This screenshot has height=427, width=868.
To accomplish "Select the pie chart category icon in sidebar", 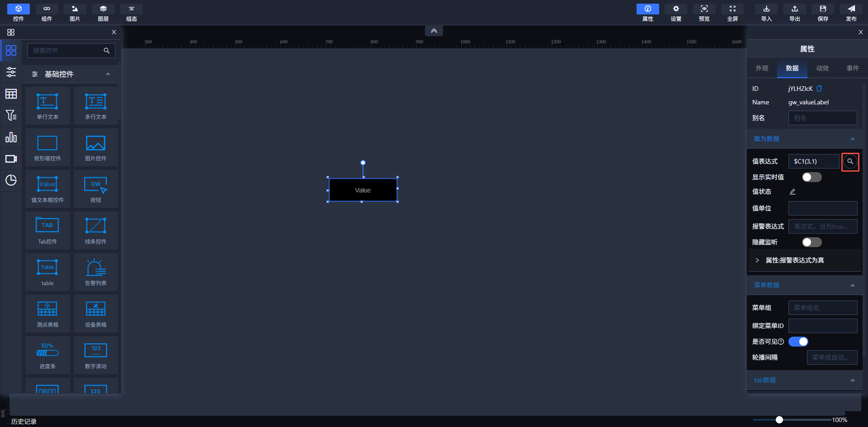I will pos(11,180).
